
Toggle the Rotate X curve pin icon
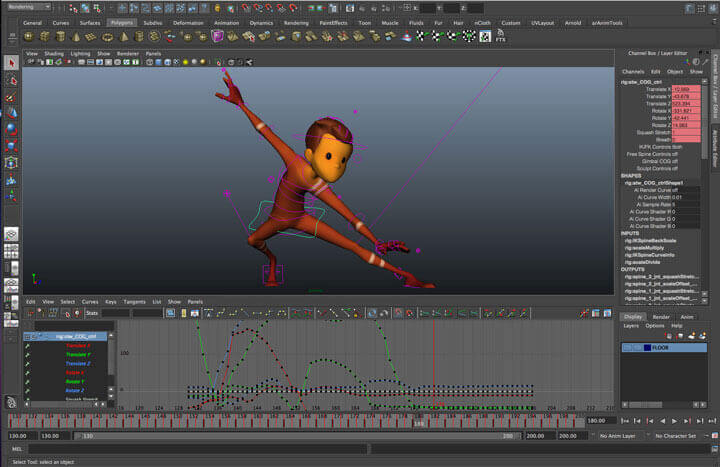click(x=28, y=373)
